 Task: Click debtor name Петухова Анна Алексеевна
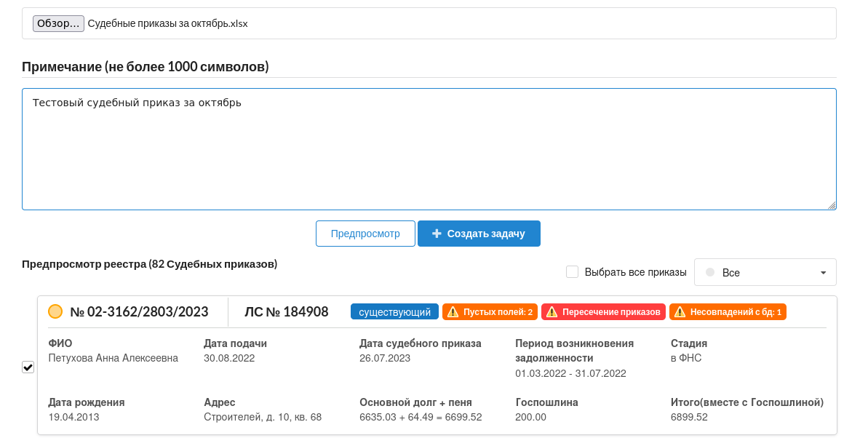tap(113, 358)
